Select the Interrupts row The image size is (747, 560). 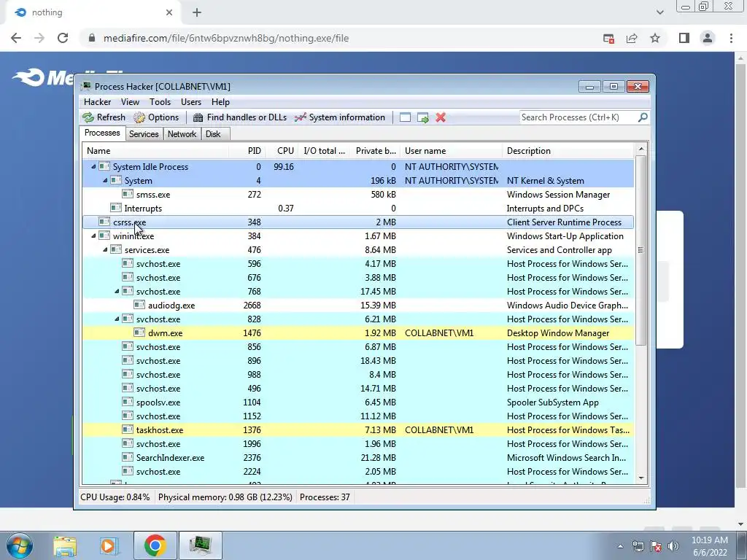click(358, 208)
